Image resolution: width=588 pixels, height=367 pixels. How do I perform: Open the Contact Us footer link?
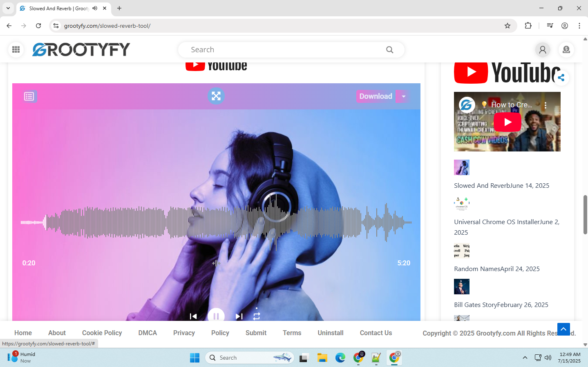[x=376, y=333]
